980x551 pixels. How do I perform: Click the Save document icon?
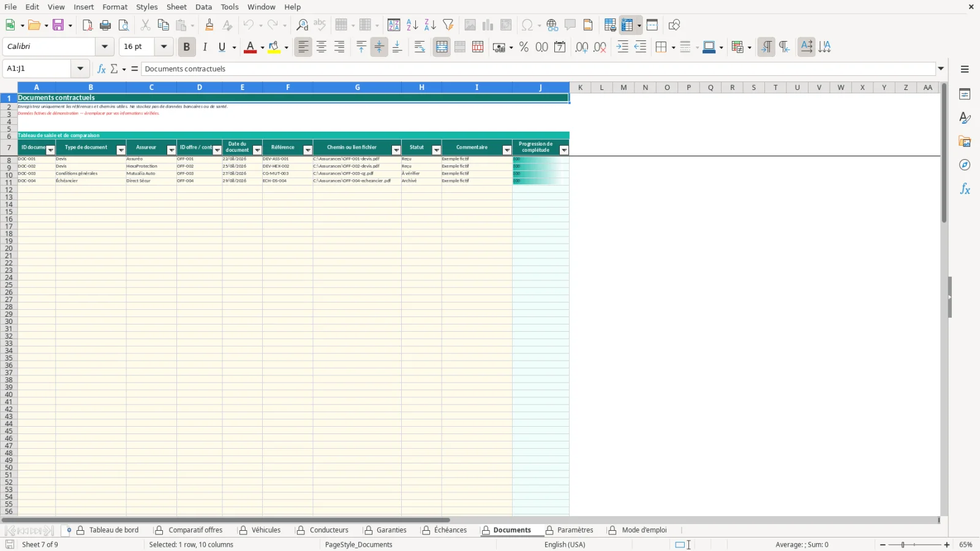(x=59, y=25)
